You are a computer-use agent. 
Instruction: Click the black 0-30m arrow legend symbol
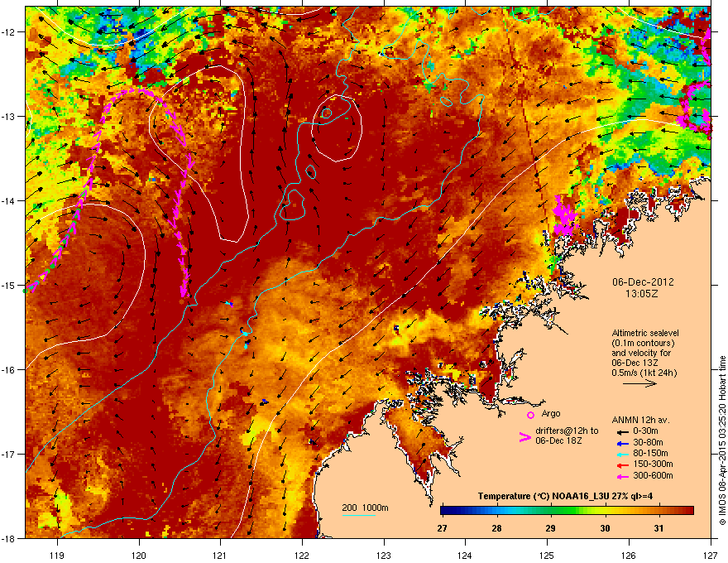(622, 431)
